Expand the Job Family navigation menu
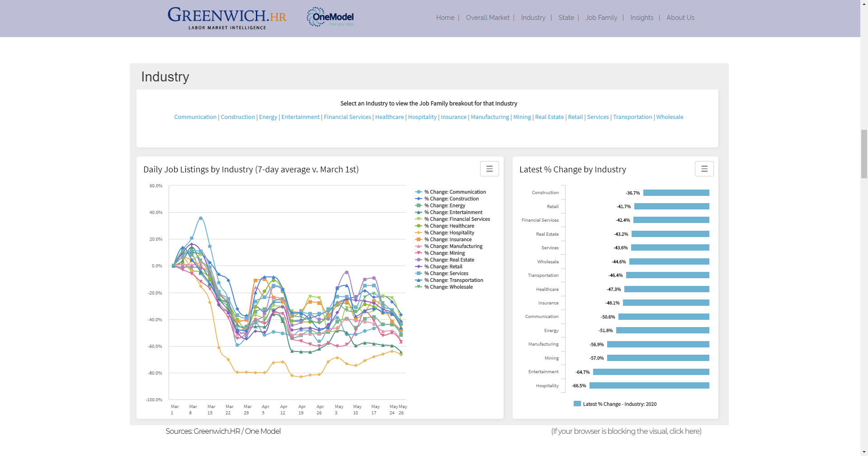The height and width of the screenshot is (456, 868). pyautogui.click(x=601, y=18)
